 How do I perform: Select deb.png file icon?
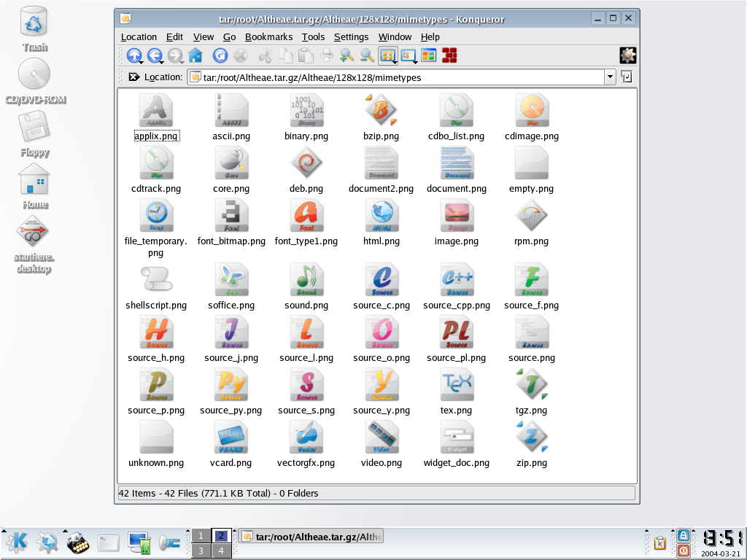pyautogui.click(x=306, y=163)
